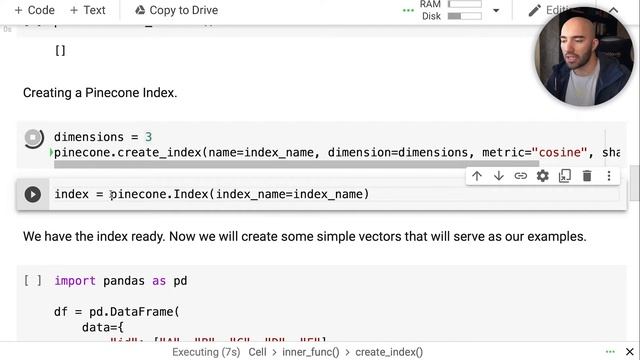Click the empty list output []
The height and width of the screenshot is (360, 640).
coord(60,51)
